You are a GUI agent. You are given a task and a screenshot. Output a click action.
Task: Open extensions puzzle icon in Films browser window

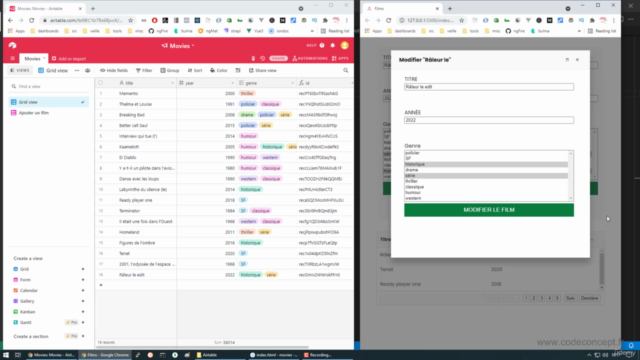(592, 20)
